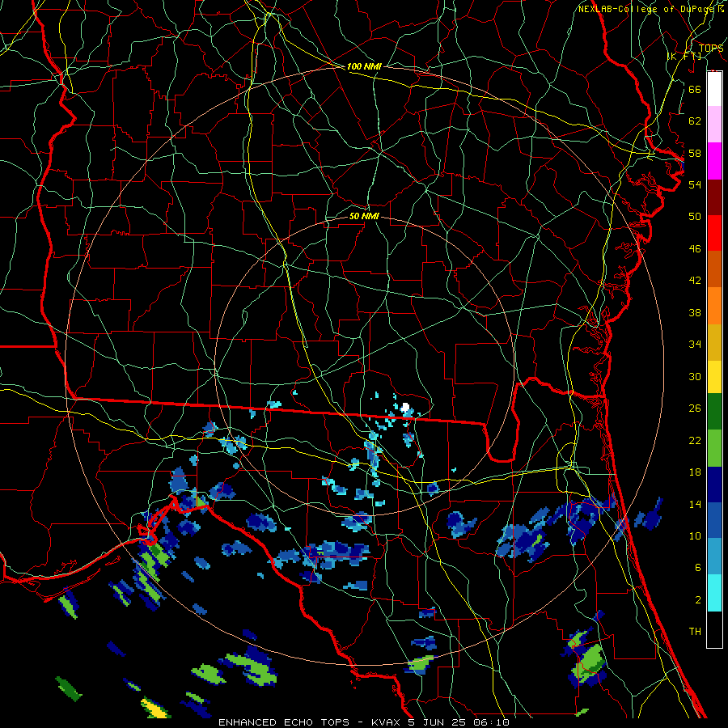Viewport: 728px width, 728px height.
Task: Click the '100 NMI' range ring label
Action: [364, 67]
